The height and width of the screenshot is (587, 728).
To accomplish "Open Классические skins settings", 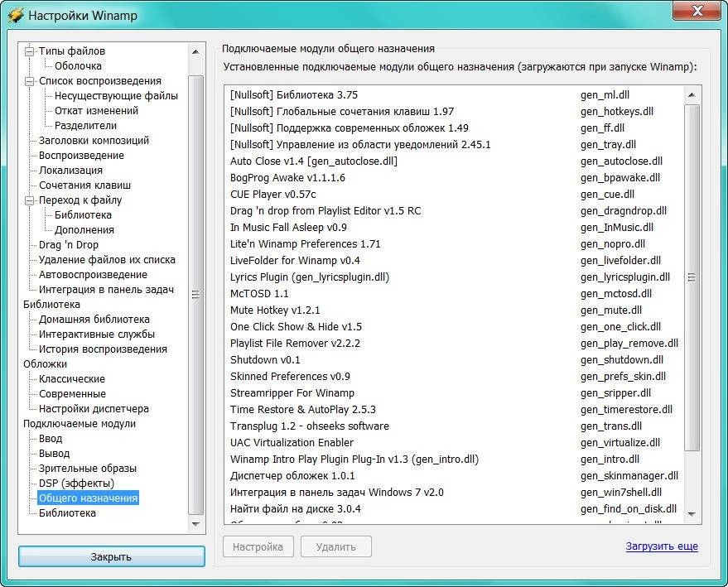I will tap(71, 378).
